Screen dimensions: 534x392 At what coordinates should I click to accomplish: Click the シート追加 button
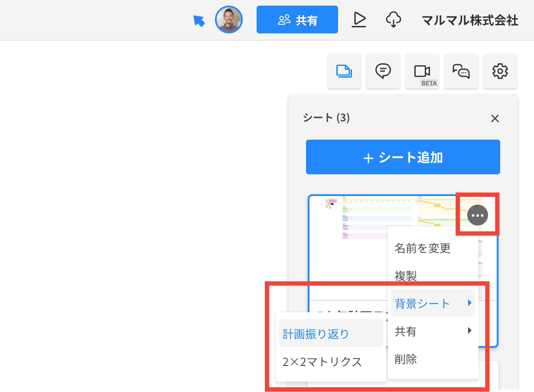(x=403, y=157)
